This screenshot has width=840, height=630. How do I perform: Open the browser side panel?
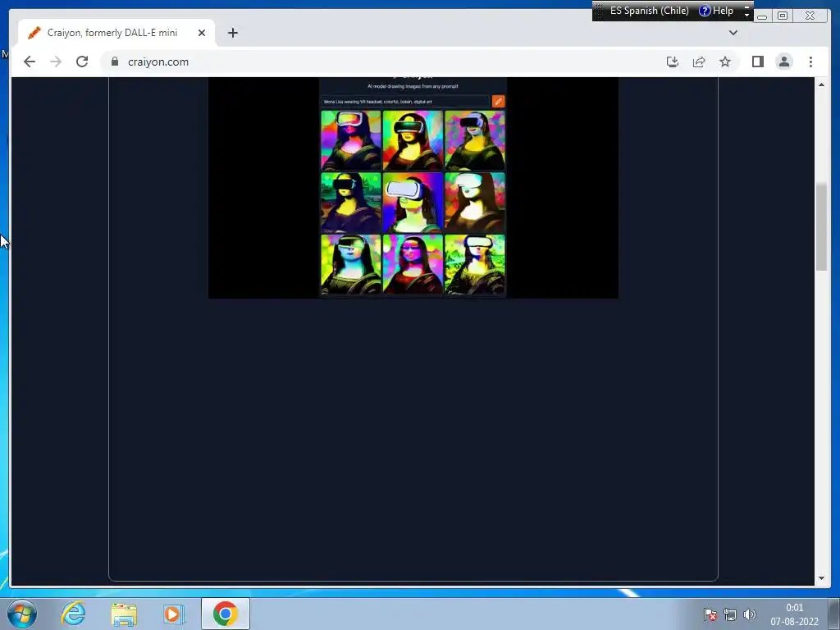757,62
